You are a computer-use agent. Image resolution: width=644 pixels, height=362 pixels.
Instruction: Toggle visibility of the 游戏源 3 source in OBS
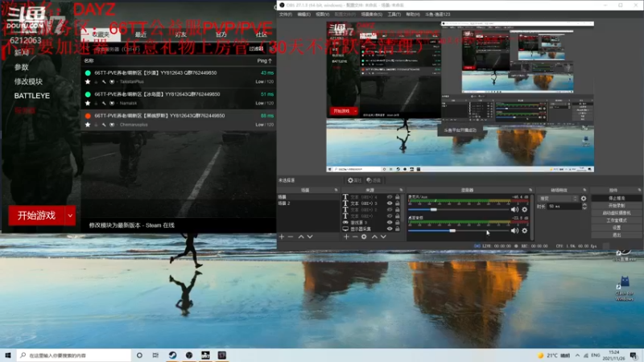[x=390, y=223]
